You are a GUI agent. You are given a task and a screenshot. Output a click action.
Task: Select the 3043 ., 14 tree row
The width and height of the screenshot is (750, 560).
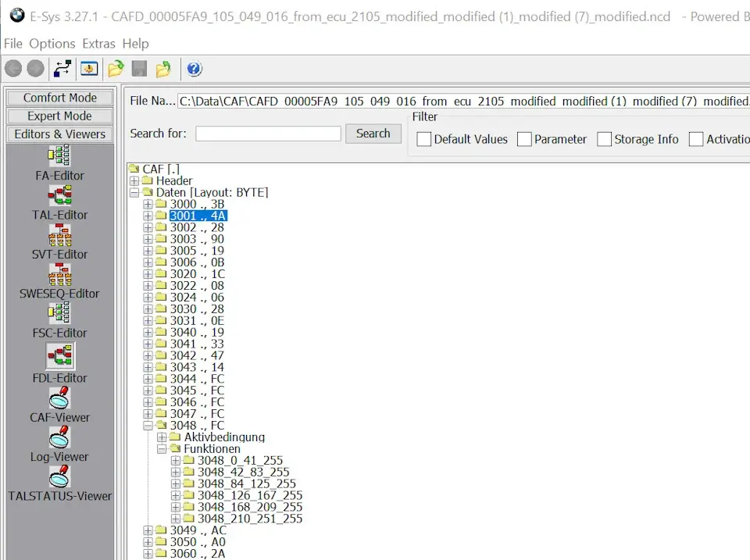(197, 367)
